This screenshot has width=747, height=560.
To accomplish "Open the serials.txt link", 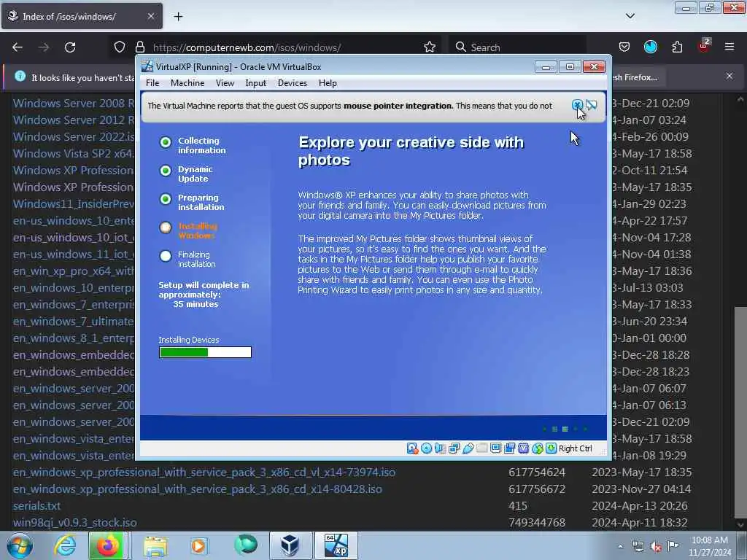I will [x=36, y=506].
